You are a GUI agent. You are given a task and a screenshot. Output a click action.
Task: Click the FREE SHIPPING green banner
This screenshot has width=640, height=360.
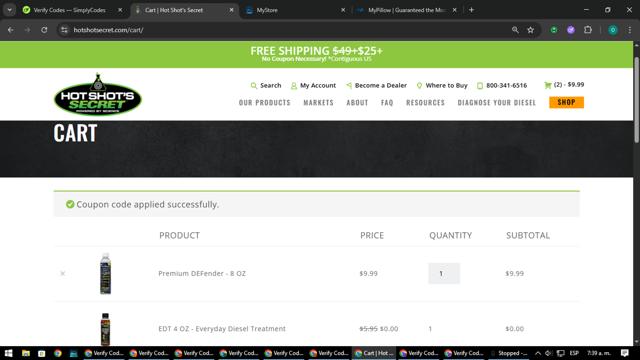[x=317, y=54]
